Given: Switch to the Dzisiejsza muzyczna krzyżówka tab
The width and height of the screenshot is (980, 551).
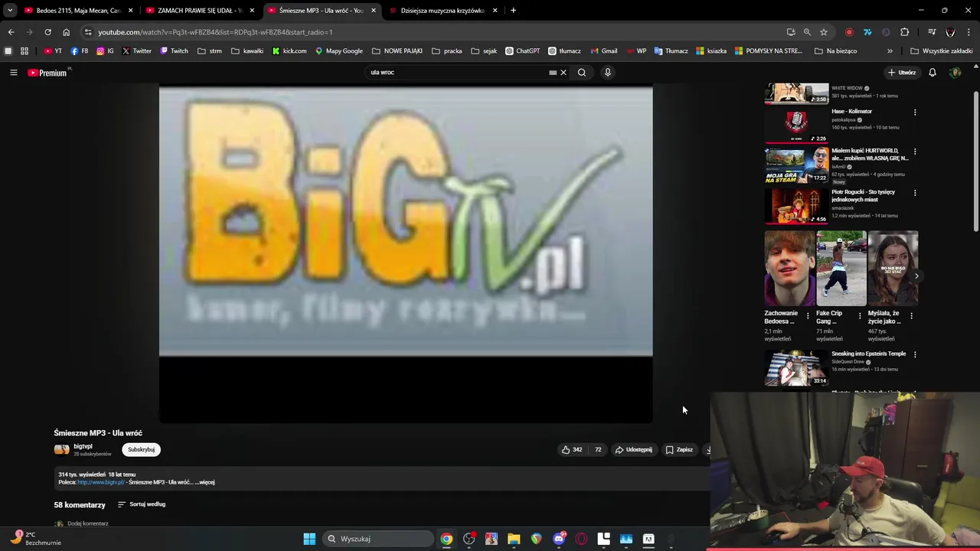Looking at the screenshot, I should click(443, 11).
